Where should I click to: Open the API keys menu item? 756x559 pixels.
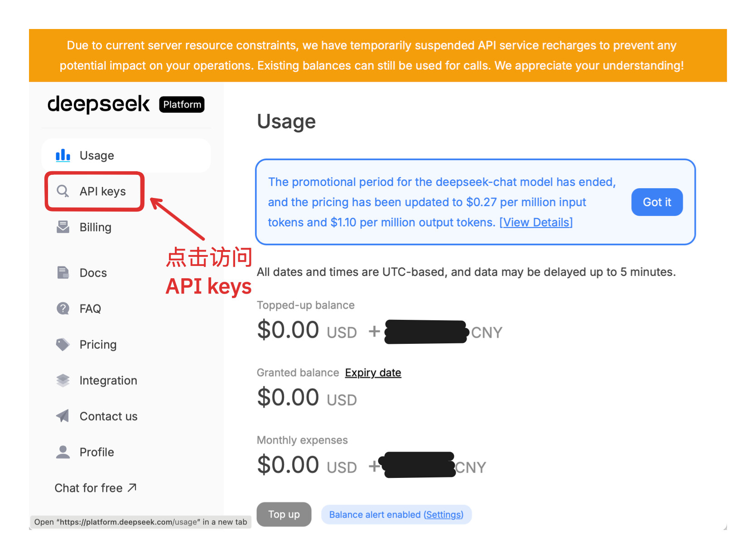[94, 191]
